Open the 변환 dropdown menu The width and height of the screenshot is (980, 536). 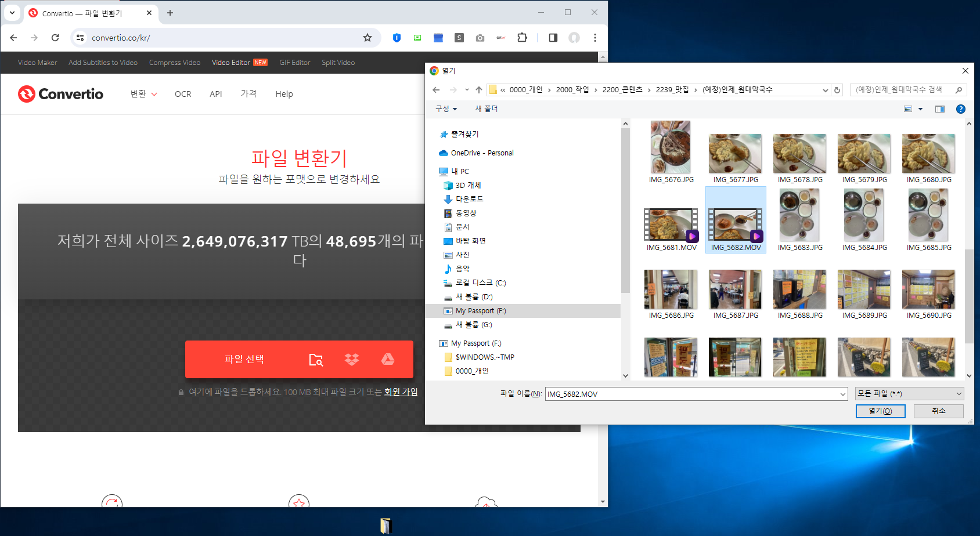pos(143,94)
